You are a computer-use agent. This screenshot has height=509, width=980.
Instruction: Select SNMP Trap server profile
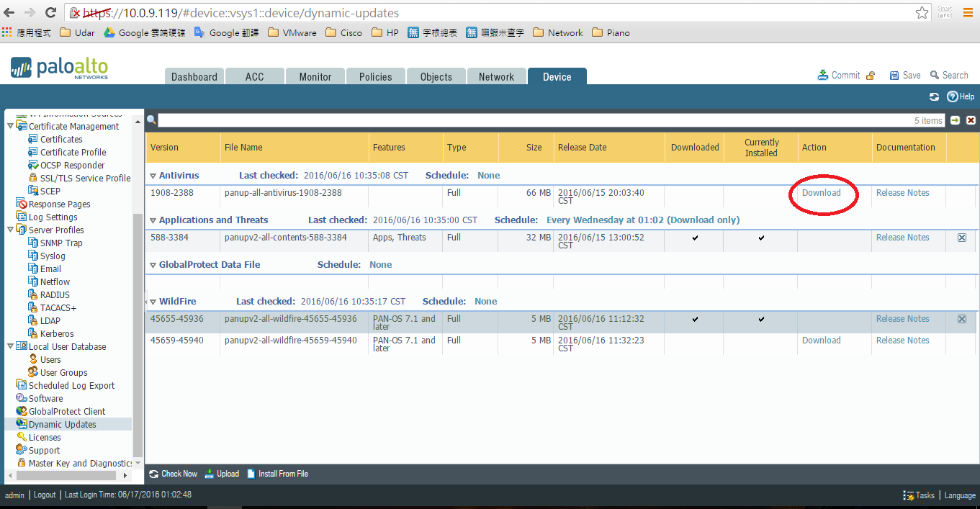point(61,243)
